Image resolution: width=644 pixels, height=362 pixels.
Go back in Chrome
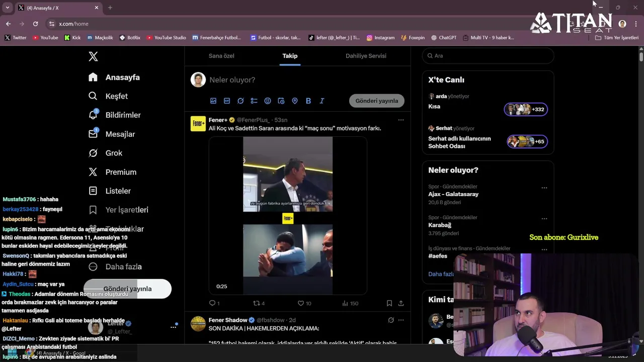(x=8, y=24)
